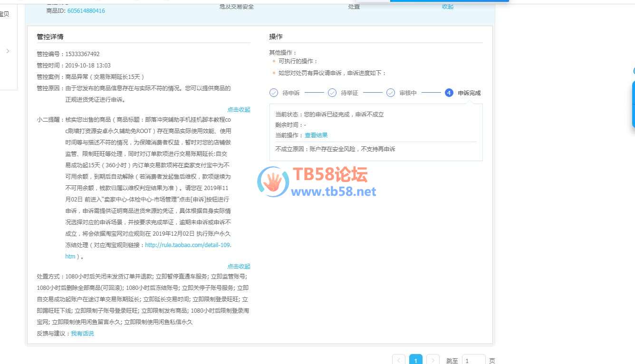Image resolution: width=635 pixels, height=364 pixels.
Task: Open the 我有话说 feedback link
Action: pos(82,334)
